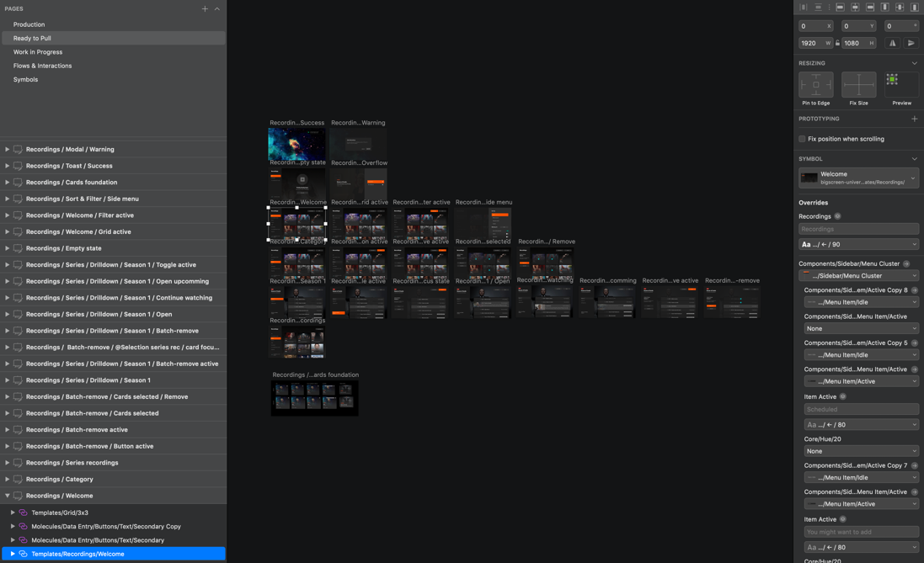Click the Recordings / cards foundation artboard thumbnail
The image size is (924, 563).
click(314, 398)
